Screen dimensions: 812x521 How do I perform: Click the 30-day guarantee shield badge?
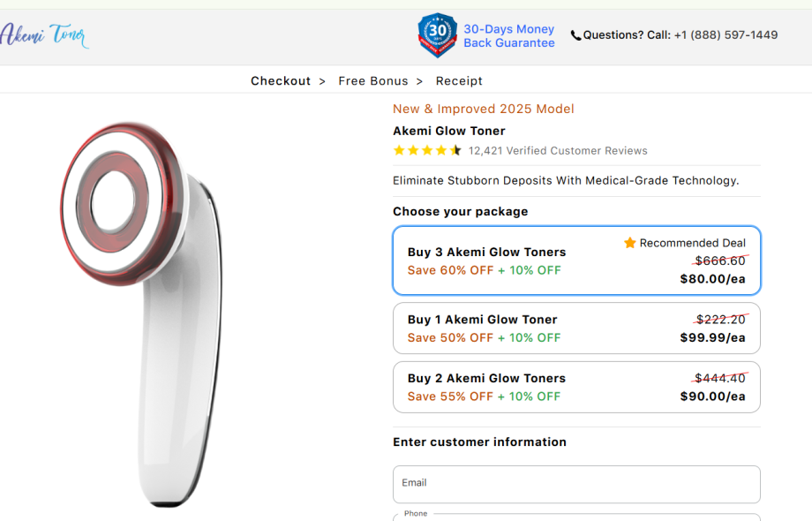click(x=437, y=35)
